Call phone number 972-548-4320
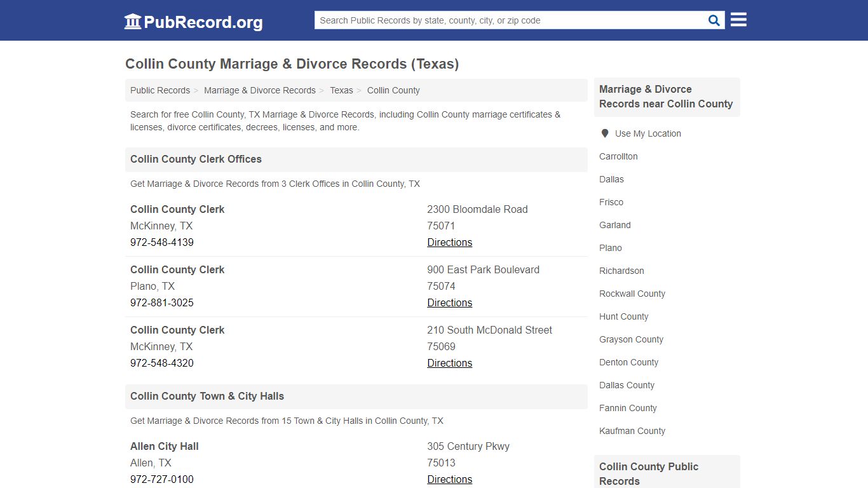Image resolution: width=868 pixels, height=488 pixels. (162, 363)
